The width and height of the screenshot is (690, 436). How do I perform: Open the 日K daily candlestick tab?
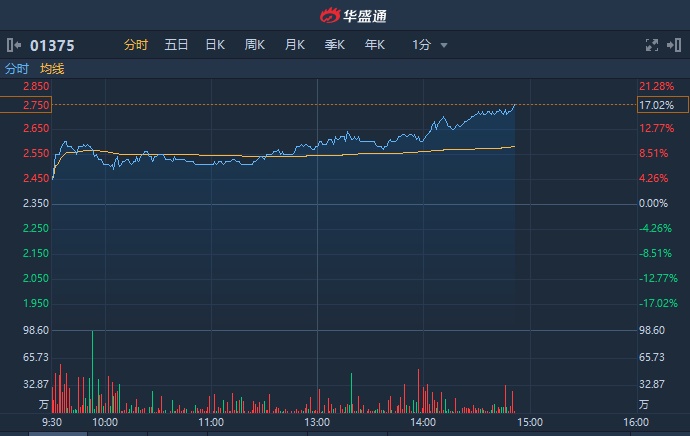coord(215,45)
